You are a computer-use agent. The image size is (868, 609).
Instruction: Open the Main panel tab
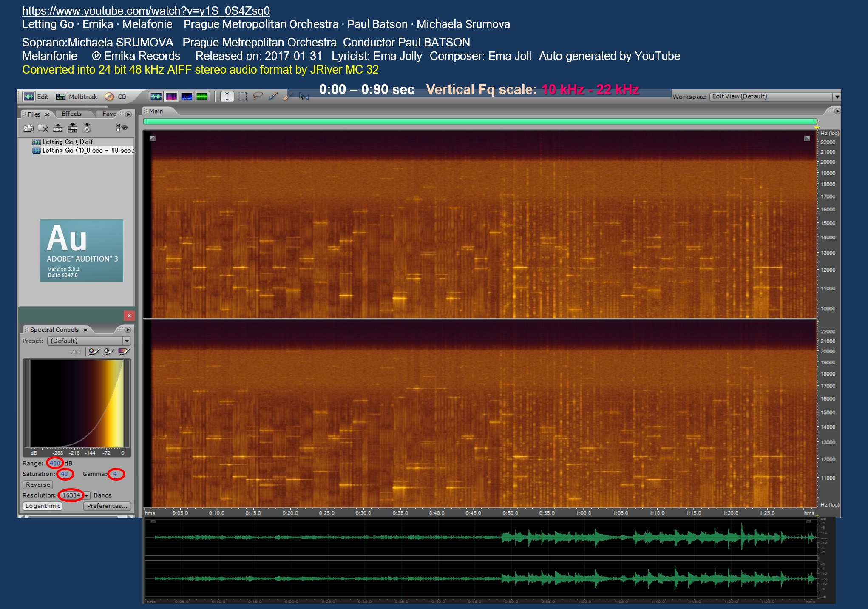[x=156, y=111]
